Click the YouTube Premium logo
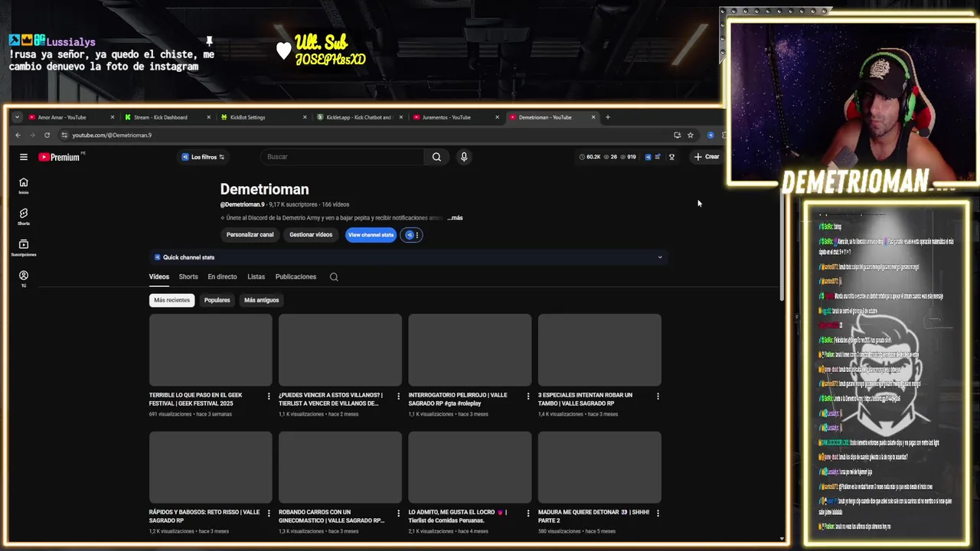 tap(60, 157)
